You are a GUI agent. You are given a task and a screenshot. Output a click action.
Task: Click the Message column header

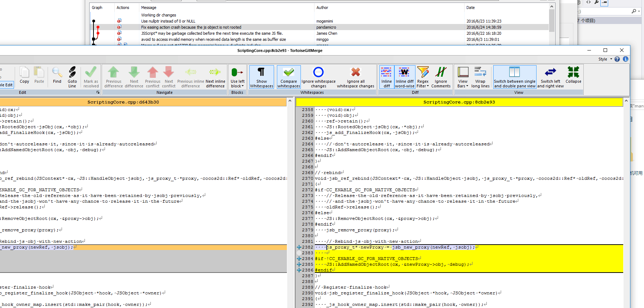149,8
